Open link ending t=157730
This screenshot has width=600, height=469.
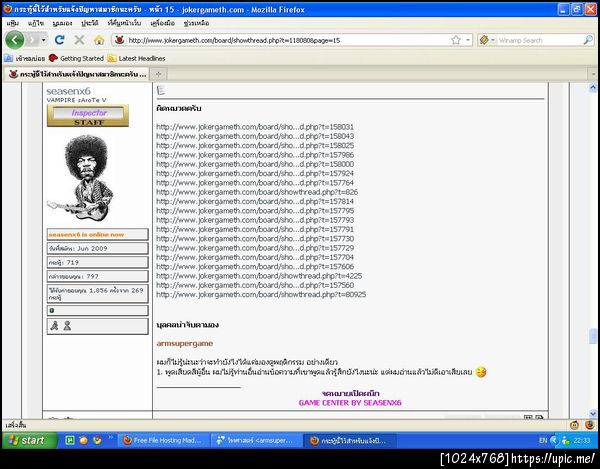255,239
